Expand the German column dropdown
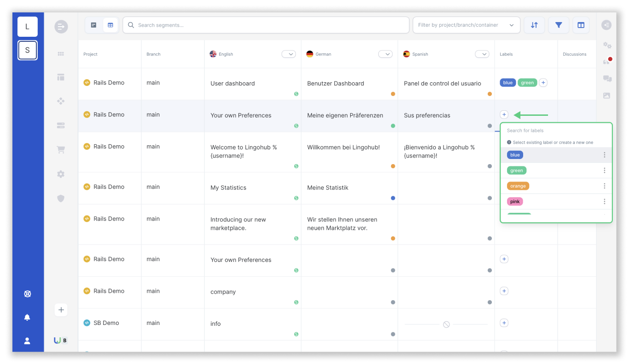The height and width of the screenshot is (364, 629). coord(385,54)
